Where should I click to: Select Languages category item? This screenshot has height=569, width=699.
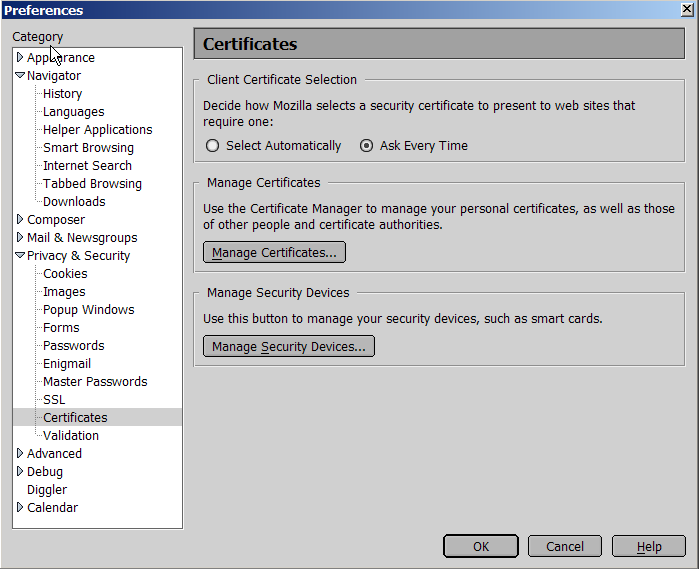coord(74,111)
